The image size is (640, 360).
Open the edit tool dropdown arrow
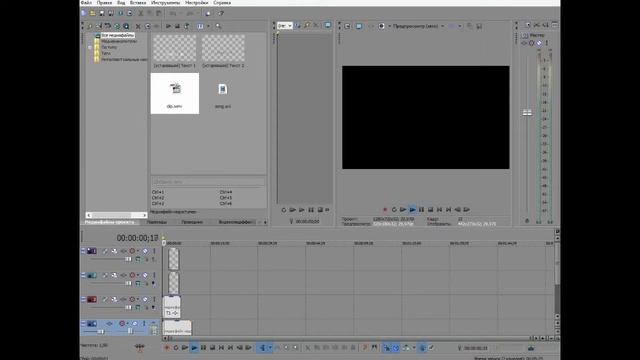270,348
